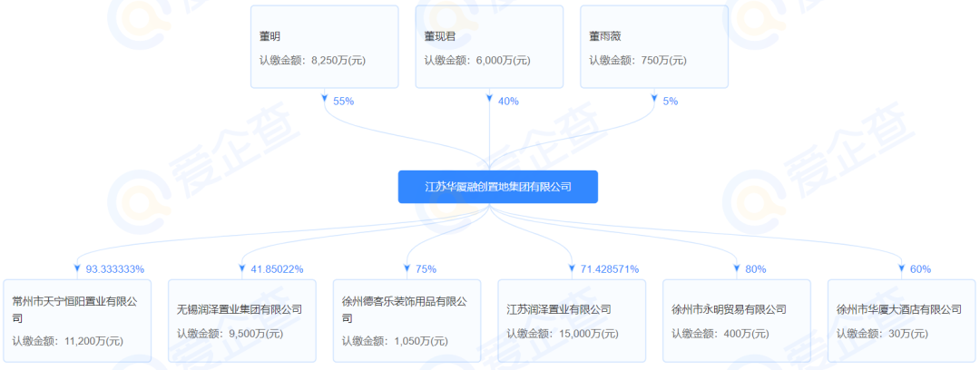Click 认缴金额 6,000万(元) under 董现君
This screenshot has width=980, height=370.
[477, 61]
